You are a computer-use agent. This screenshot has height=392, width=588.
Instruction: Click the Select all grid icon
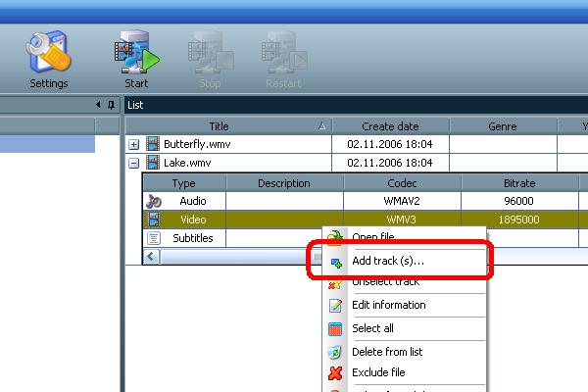(x=334, y=329)
